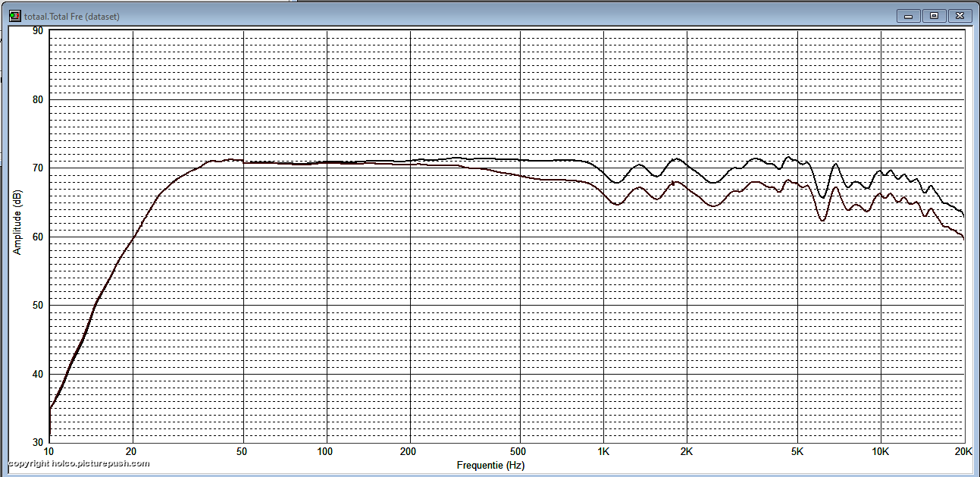The image size is (980, 477).
Task: Click the 2K tick label on the frequency axis
Action: (687, 451)
